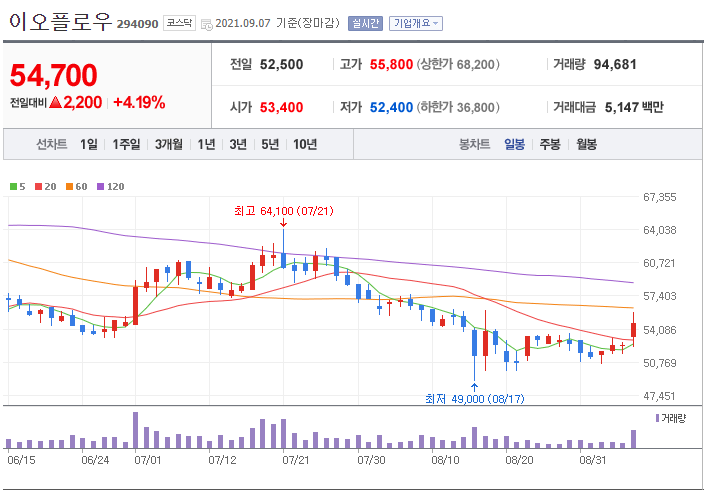This screenshot has height=490, width=704.
Task: Click the 최고 64,100 (07/21) label
Action: (284, 211)
